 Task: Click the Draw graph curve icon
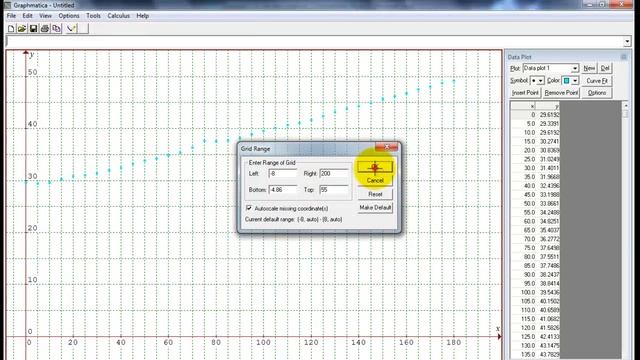(x=71, y=29)
